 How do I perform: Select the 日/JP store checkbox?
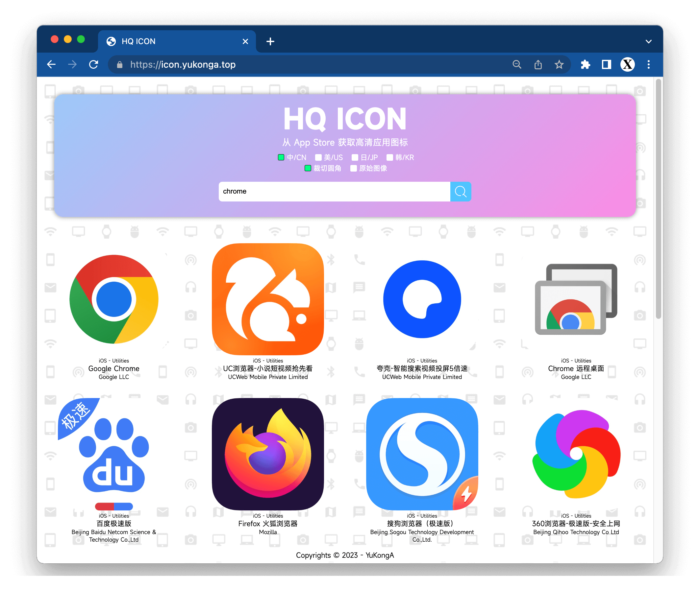[355, 157]
